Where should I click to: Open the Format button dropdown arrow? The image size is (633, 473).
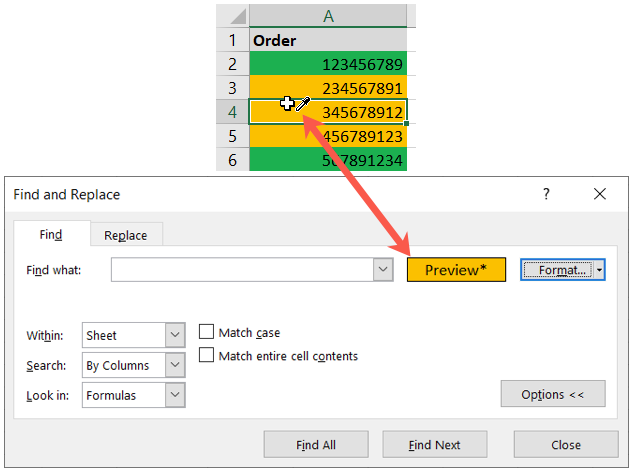[x=599, y=270]
